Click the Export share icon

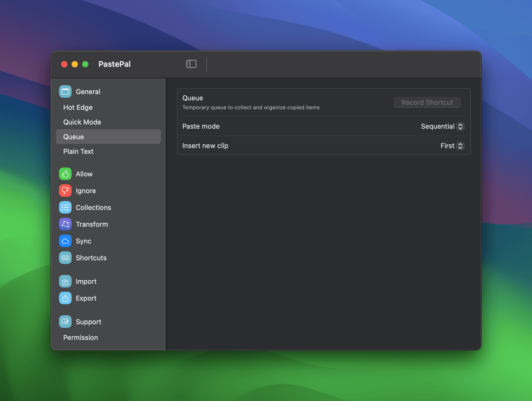(x=65, y=298)
